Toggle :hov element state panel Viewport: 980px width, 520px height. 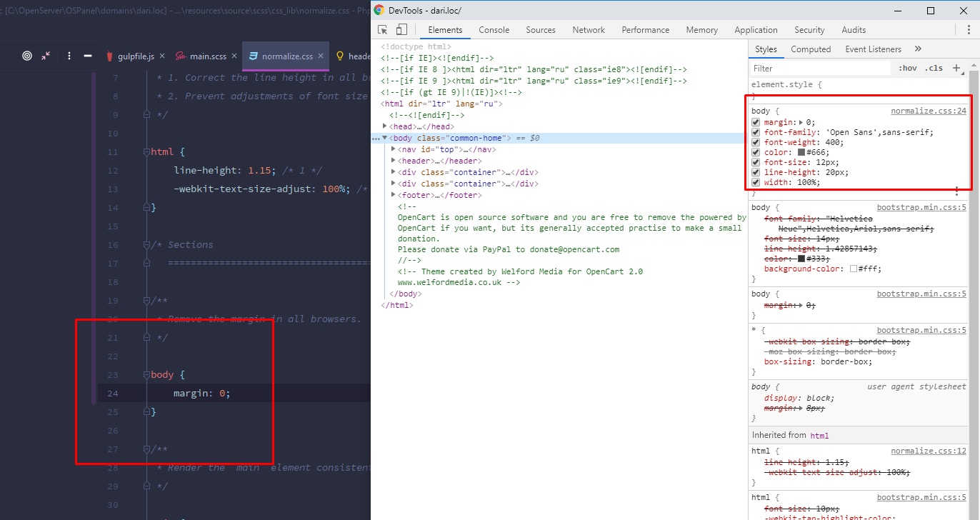click(x=908, y=68)
